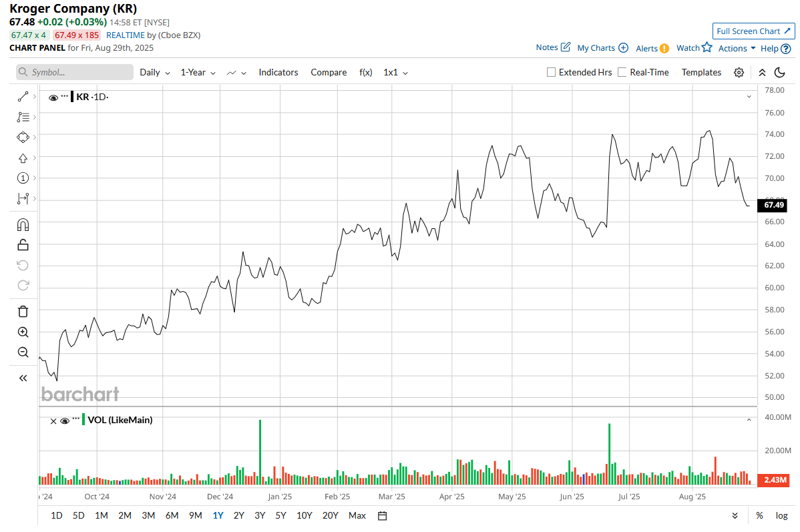Toggle log scale button
Image resolution: width=800 pixels, height=532 pixels.
[781, 516]
